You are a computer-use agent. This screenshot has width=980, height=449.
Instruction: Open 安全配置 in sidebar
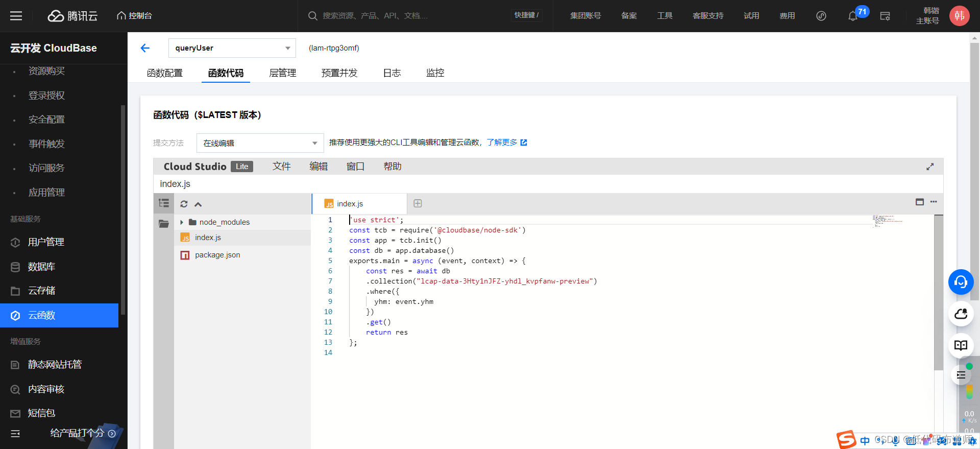[46, 120]
